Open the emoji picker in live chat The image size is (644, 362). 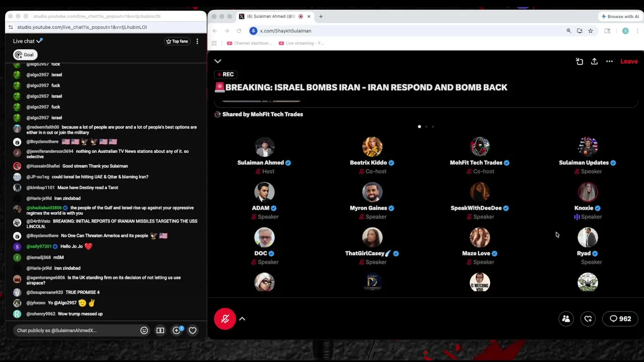[x=144, y=330]
